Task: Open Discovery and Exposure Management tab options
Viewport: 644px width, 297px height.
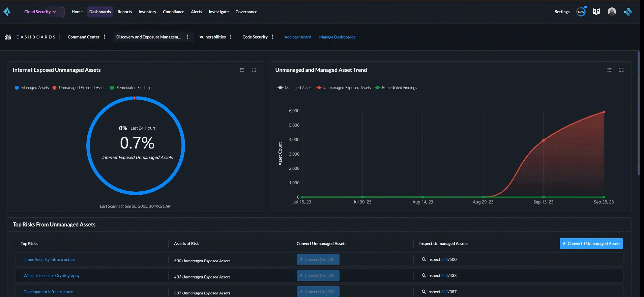Action: coord(188,37)
